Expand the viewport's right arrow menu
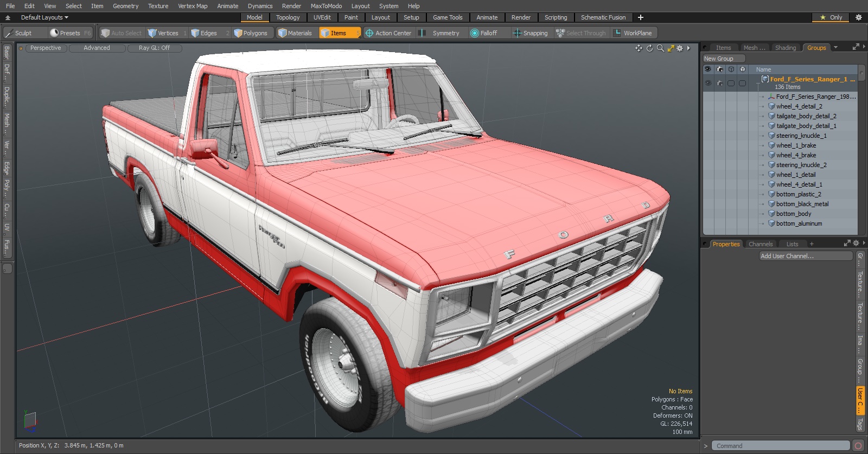Image resolution: width=868 pixels, height=454 pixels. [688, 48]
